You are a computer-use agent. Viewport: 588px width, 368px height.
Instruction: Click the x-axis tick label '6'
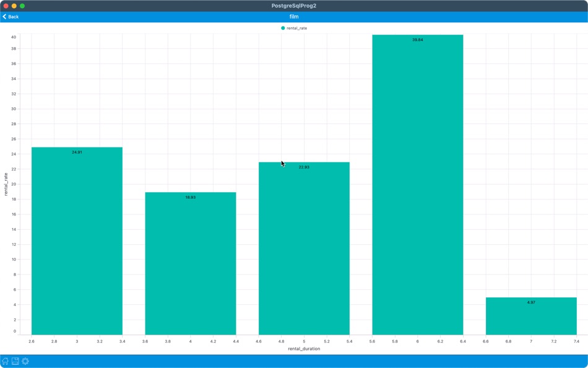click(x=417, y=341)
